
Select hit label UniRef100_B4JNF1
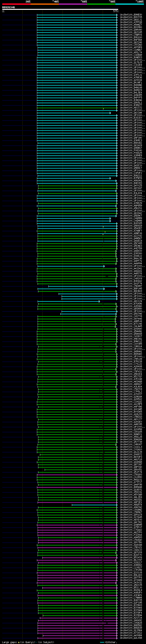click(x=131, y=82)
